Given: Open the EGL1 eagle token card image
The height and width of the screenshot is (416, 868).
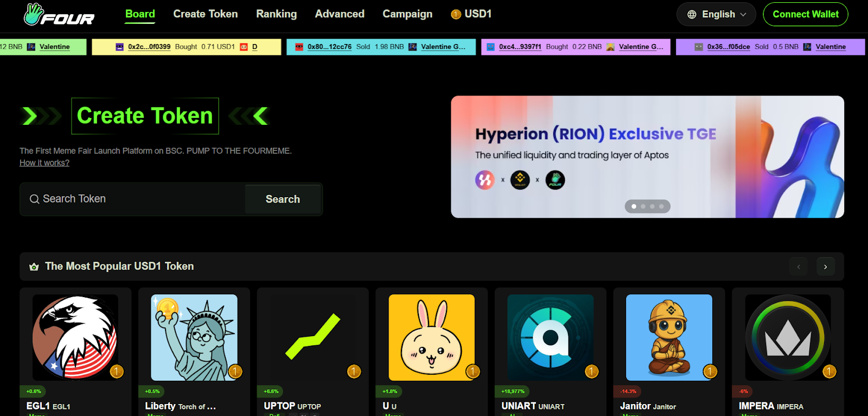Looking at the screenshot, I should 75,337.
